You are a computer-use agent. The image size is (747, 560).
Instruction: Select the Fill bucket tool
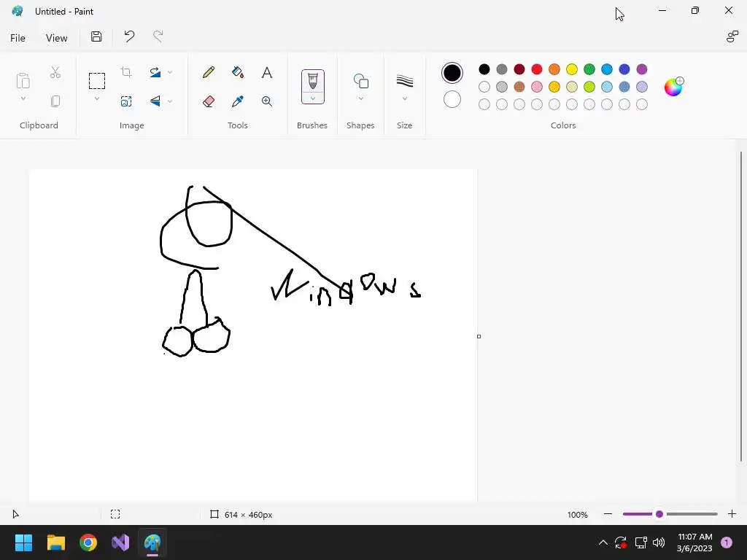tap(238, 72)
